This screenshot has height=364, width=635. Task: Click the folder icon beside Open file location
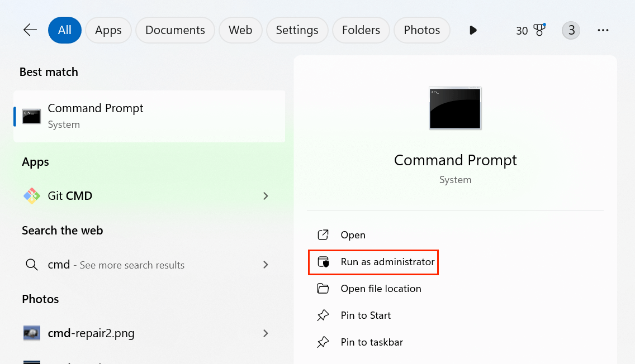coord(323,289)
